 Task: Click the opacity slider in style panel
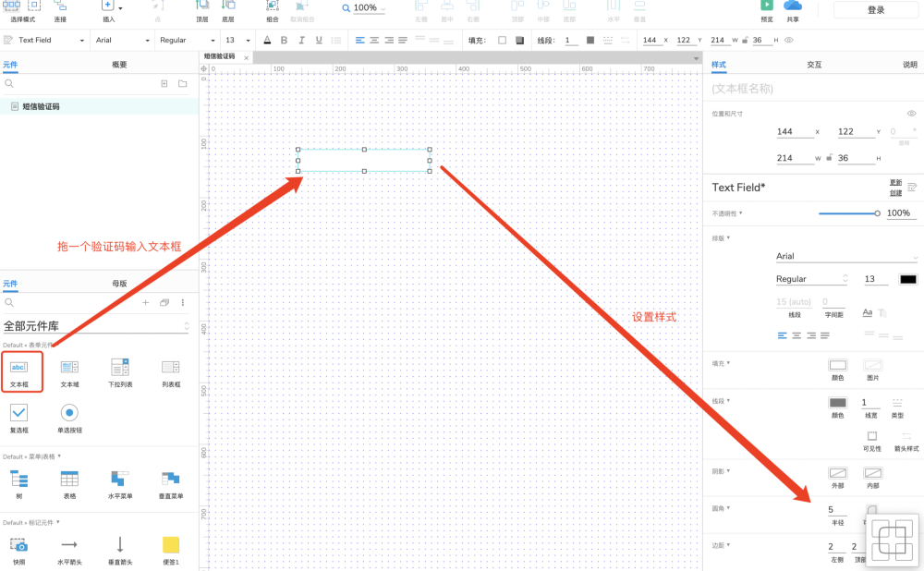click(848, 213)
